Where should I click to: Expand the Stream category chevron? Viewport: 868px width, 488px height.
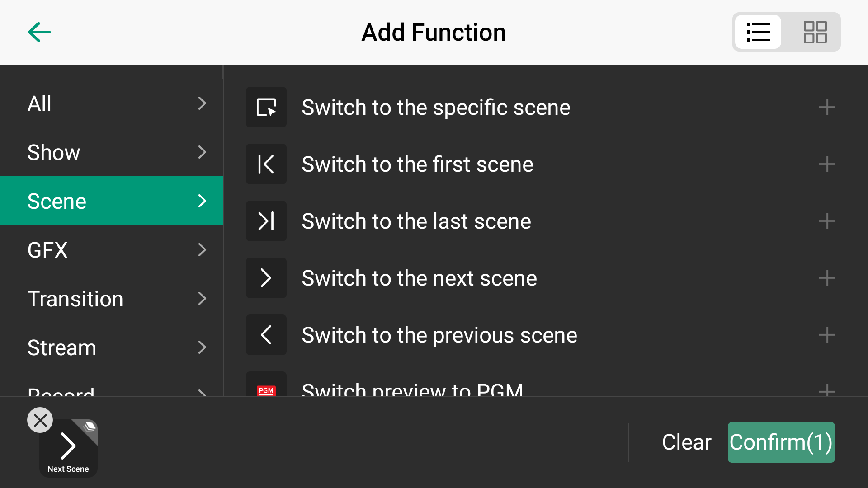click(x=202, y=347)
